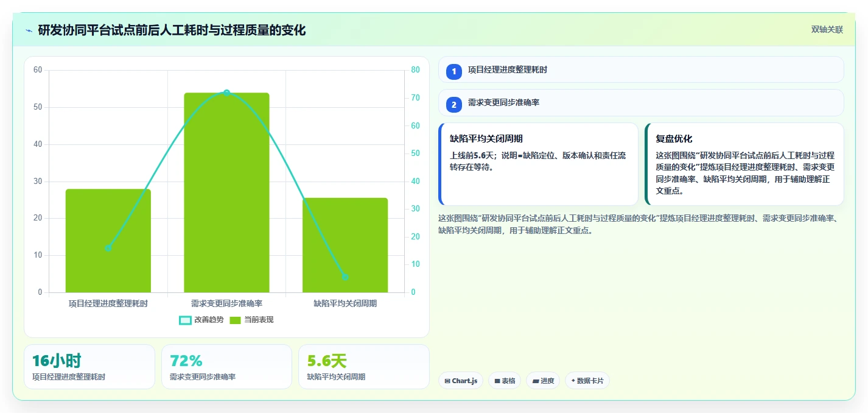The height and width of the screenshot is (413, 868).
Task: Select the 需求变更同步准确率 green bar
Action: tap(226, 192)
